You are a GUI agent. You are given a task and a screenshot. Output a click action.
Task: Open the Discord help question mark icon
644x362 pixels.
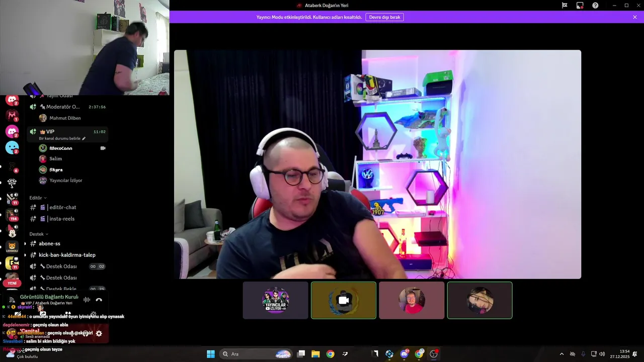click(x=595, y=6)
